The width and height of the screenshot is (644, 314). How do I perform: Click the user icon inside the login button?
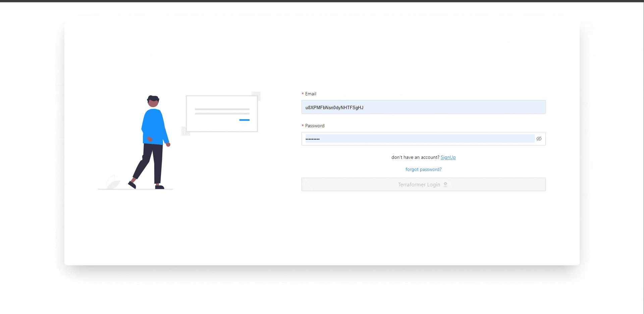(445, 184)
